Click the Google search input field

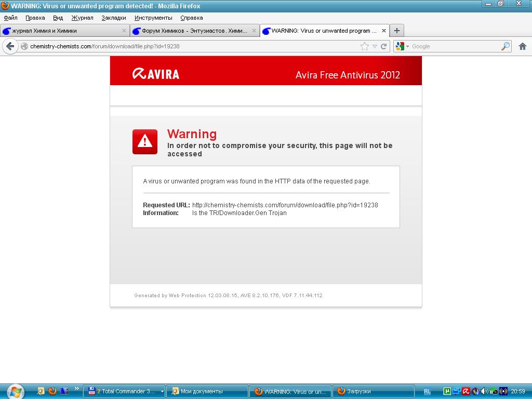pyautogui.click(x=455, y=46)
